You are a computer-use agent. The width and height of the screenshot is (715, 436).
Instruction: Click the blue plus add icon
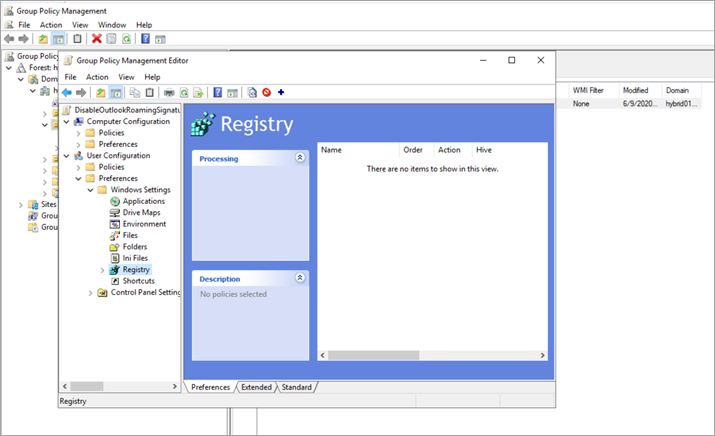pos(281,93)
